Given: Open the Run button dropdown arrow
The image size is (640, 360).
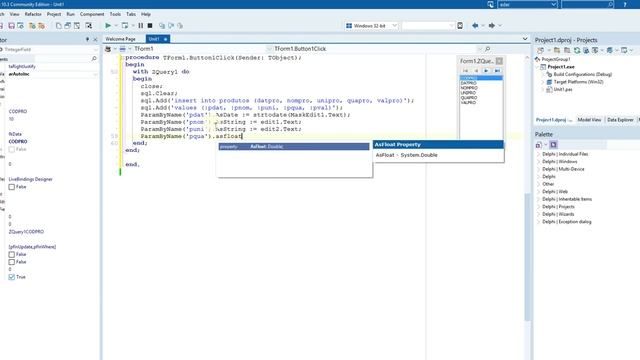Looking at the screenshot, I should (x=116, y=25).
